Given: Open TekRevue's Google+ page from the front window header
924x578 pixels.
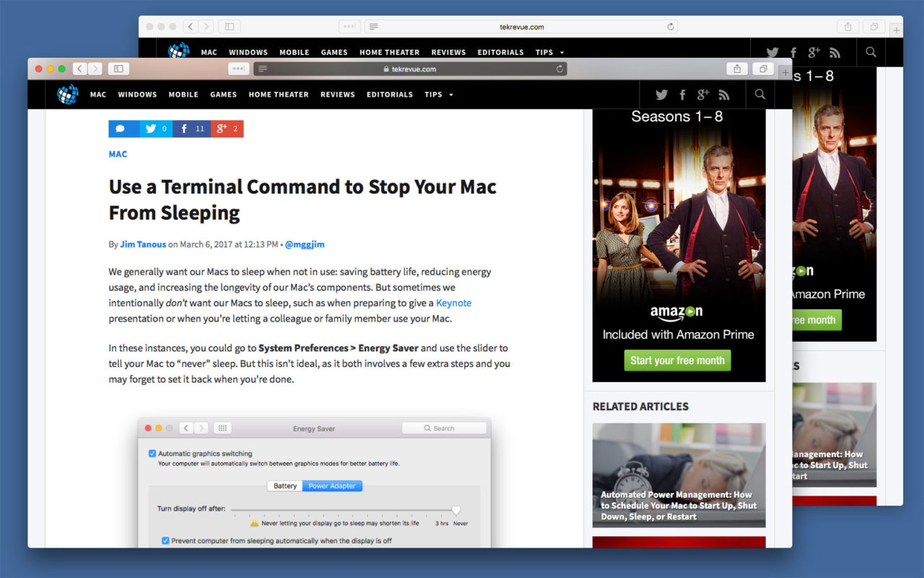Looking at the screenshot, I should [x=704, y=95].
